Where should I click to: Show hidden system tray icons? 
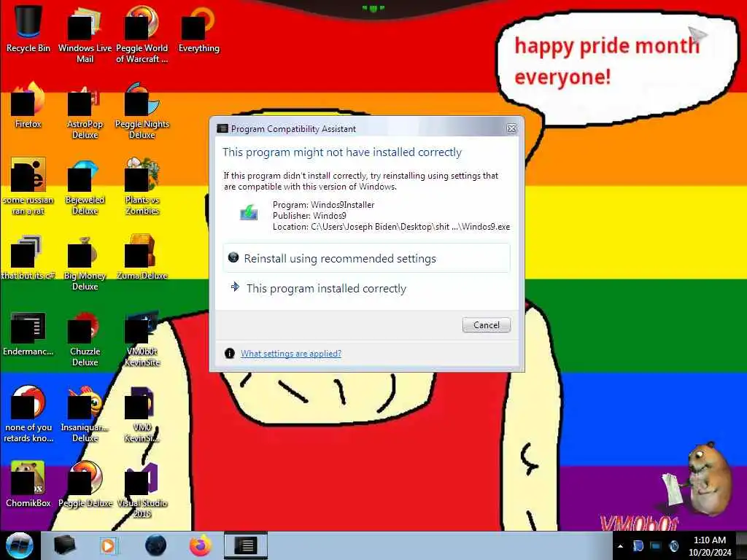pos(620,546)
